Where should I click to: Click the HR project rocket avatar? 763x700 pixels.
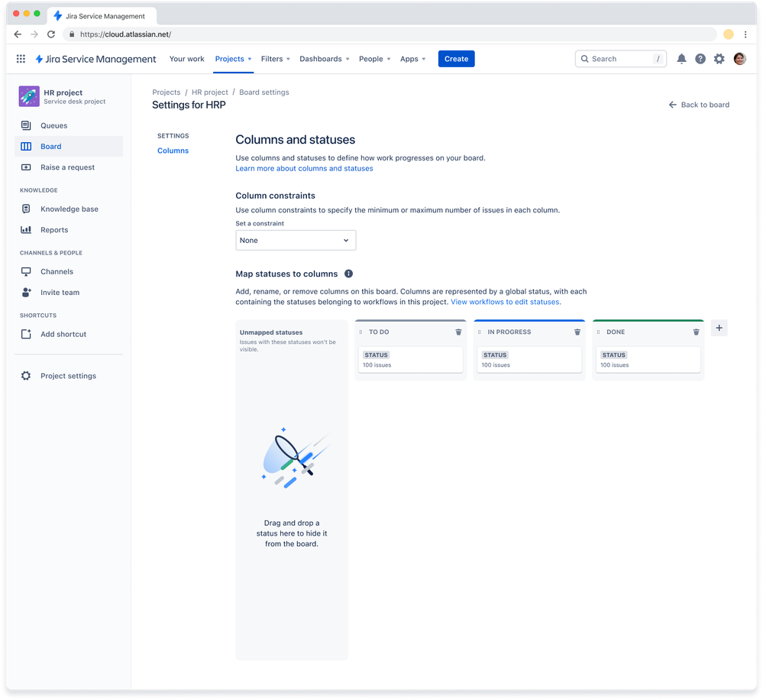pos(29,96)
